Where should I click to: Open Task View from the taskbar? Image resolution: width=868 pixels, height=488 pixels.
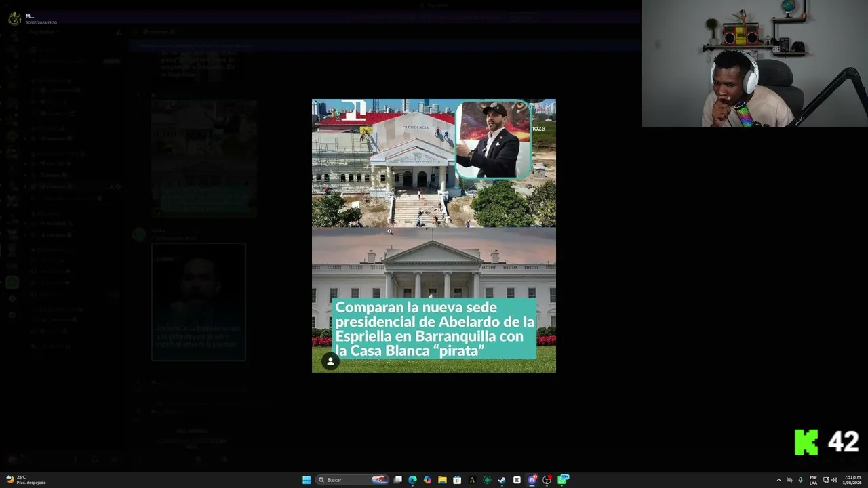[398, 480]
